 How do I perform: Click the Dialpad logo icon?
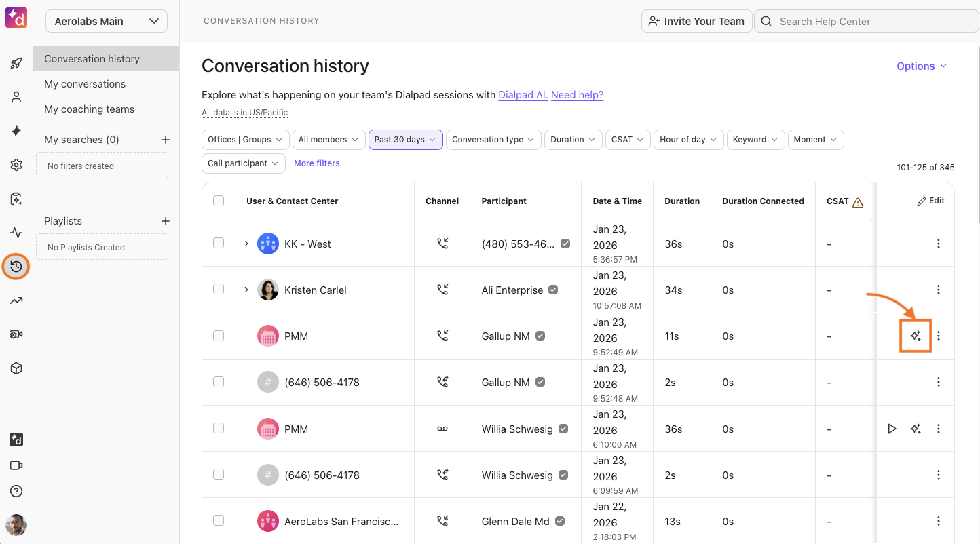click(x=16, y=17)
